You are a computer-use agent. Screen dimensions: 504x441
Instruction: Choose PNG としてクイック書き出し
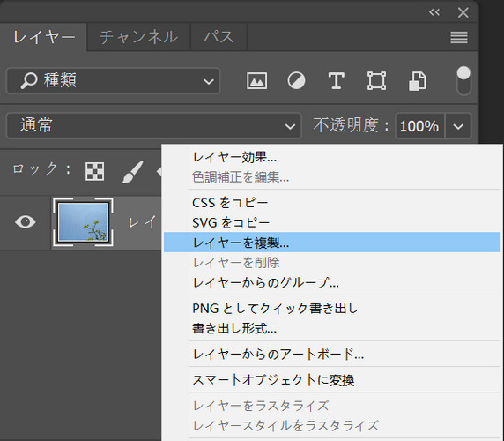coord(332,308)
